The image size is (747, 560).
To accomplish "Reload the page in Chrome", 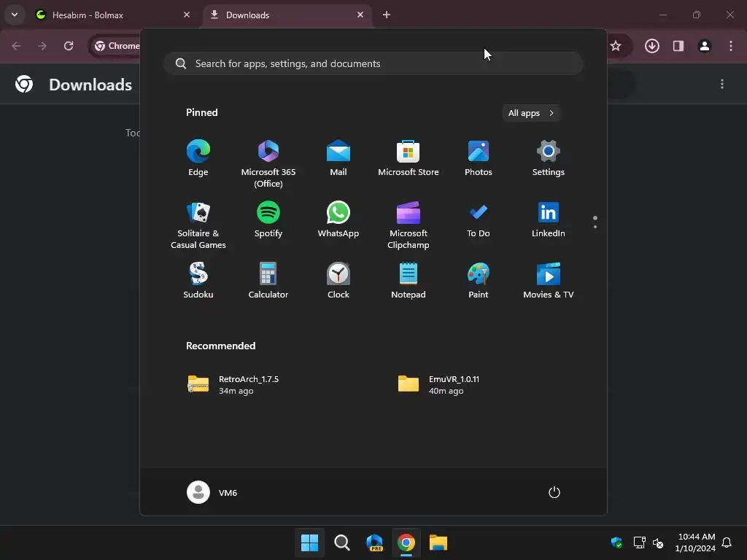I will (x=69, y=46).
